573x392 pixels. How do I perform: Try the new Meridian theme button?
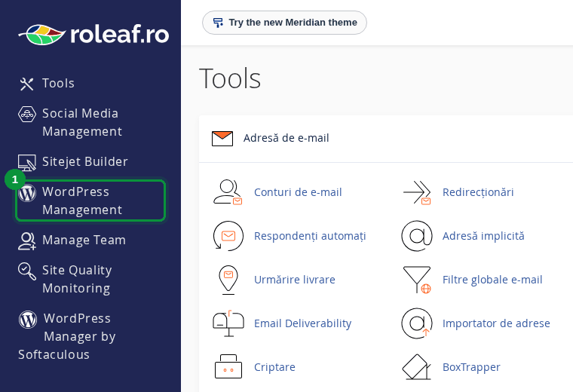click(x=284, y=23)
